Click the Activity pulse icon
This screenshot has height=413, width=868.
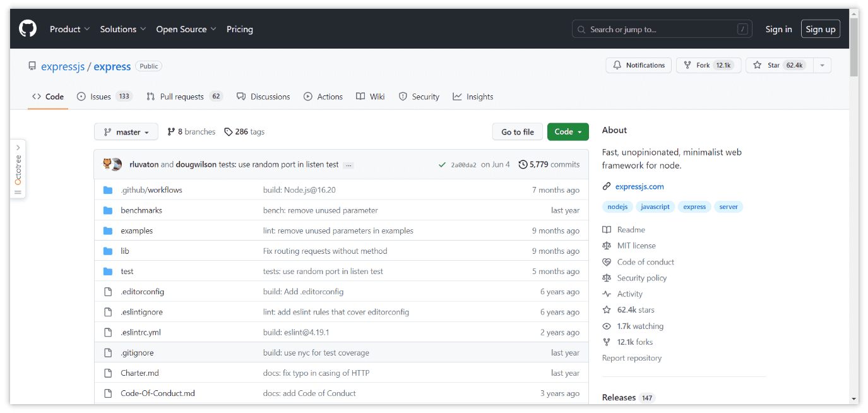point(607,294)
